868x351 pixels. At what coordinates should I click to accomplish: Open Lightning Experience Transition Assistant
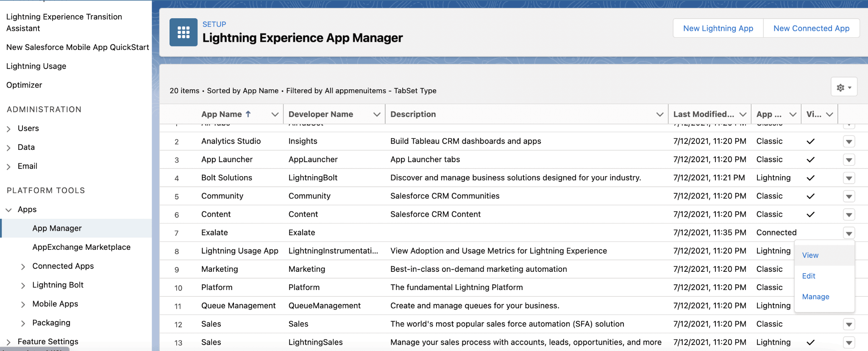[64, 22]
